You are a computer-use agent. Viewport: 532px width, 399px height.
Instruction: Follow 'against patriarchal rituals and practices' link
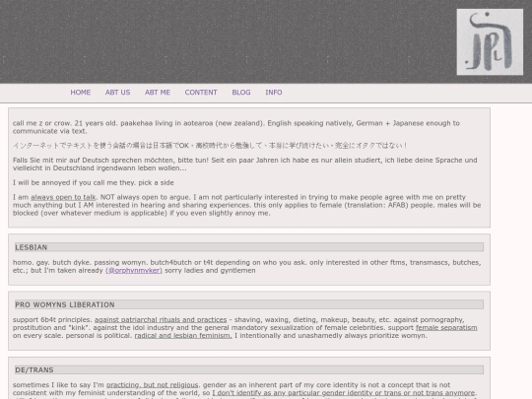[x=161, y=319]
